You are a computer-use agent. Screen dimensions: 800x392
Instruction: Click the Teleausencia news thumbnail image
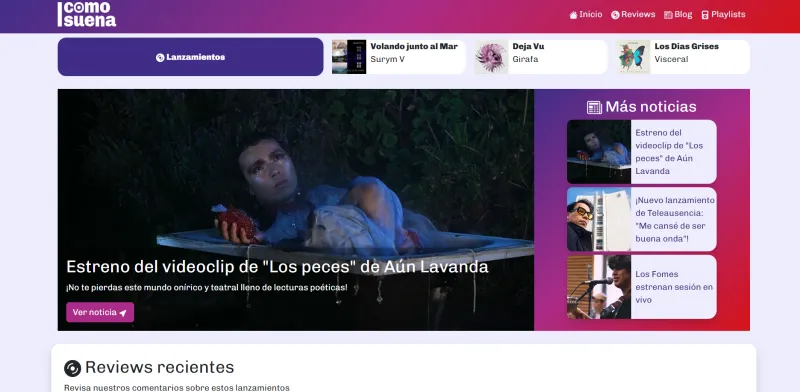point(599,219)
